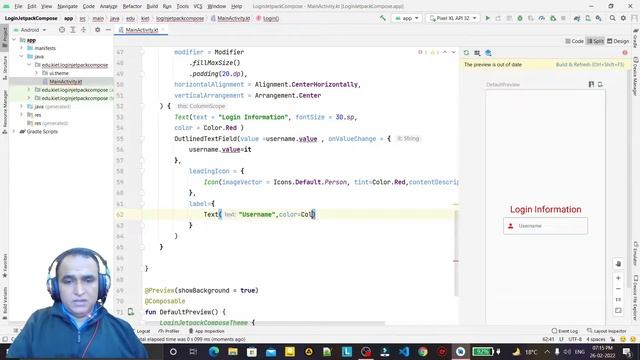Run the app with green play button
The height and width of the screenshot is (360, 640).
[487, 18]
